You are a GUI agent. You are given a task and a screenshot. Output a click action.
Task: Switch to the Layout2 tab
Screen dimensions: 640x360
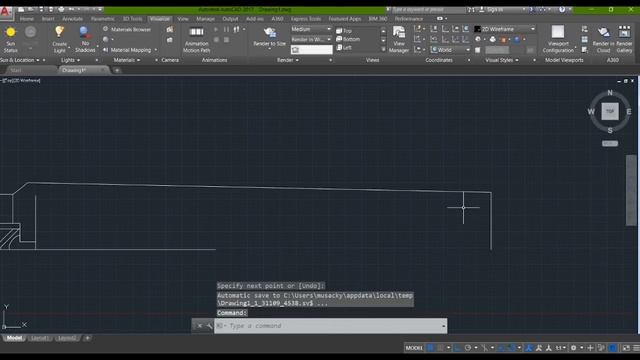coord(67,338)
